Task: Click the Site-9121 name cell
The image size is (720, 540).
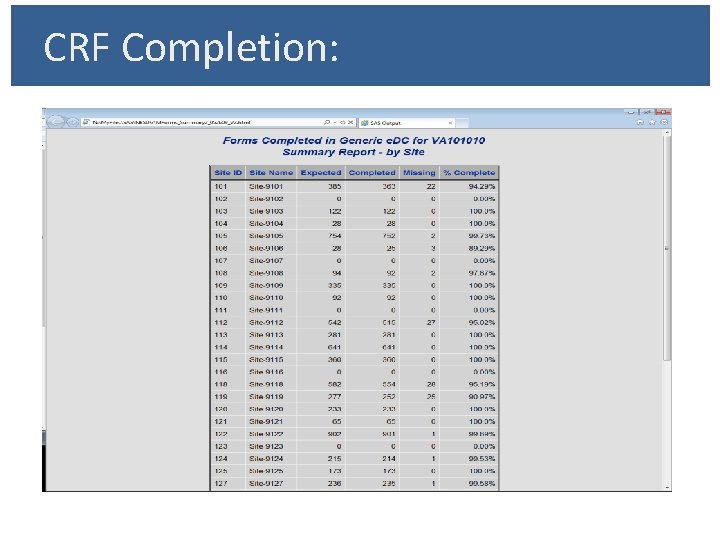Action: point(266,422)
